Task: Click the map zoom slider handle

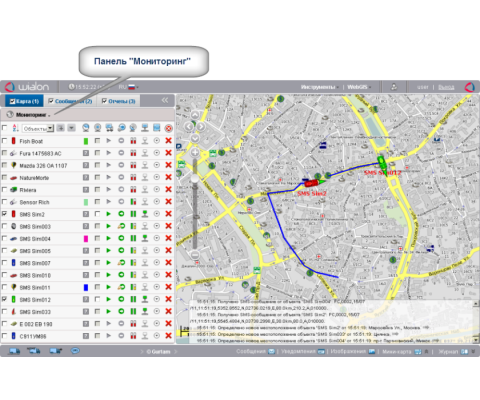Action: pos(195,179)
